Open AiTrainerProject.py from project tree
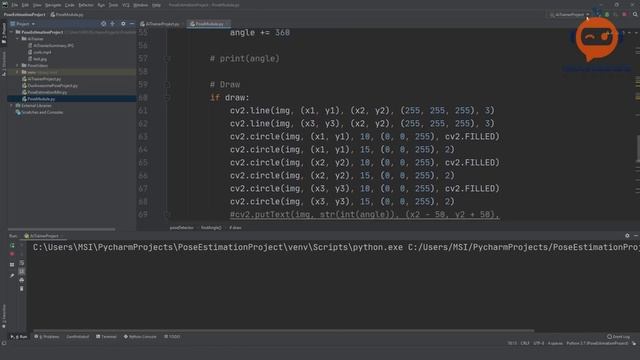Viewport: 640px width, 360px height. [42, 79]
